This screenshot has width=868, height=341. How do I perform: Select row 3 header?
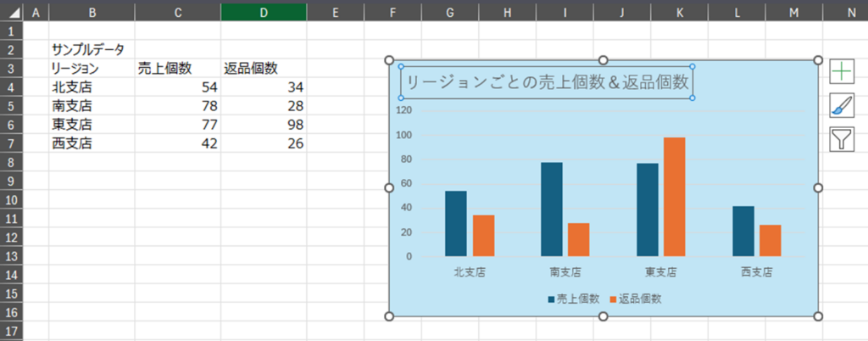[x=11, y=68]
